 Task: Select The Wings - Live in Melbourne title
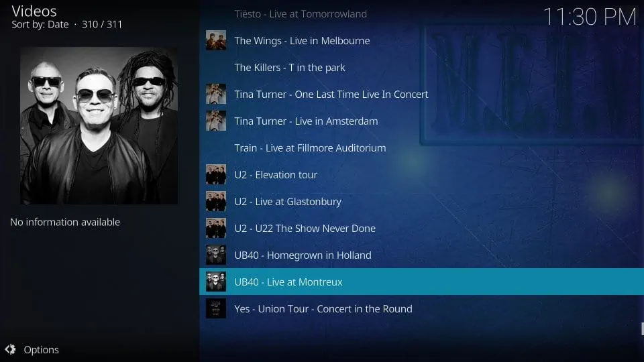pos(302,41)
